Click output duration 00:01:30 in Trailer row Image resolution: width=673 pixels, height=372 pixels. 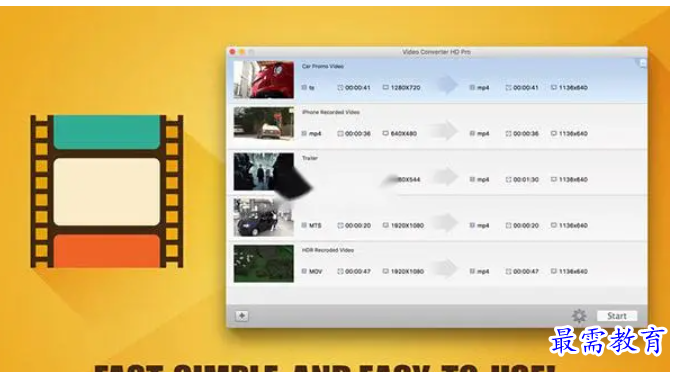[526, 179]
